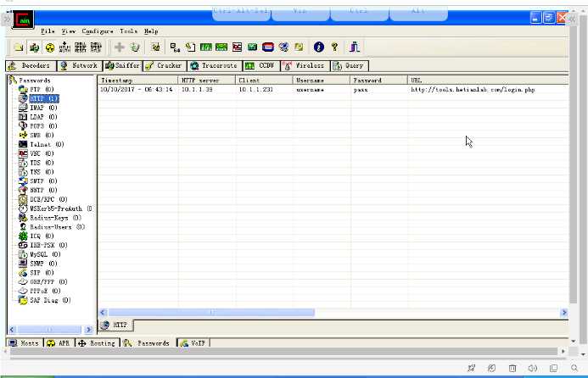
Task: Open the Hosts bottom tab
Action: coord(25,343)
